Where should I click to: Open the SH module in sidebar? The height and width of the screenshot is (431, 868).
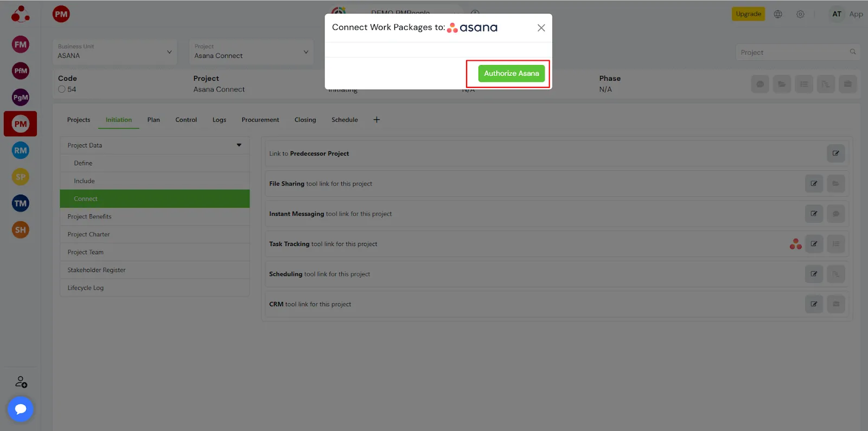point(21,230)
